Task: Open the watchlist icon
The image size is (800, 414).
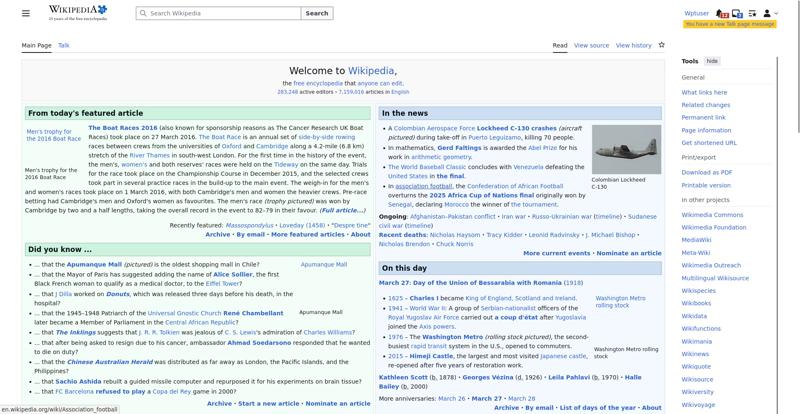Action: coord(752,13)
